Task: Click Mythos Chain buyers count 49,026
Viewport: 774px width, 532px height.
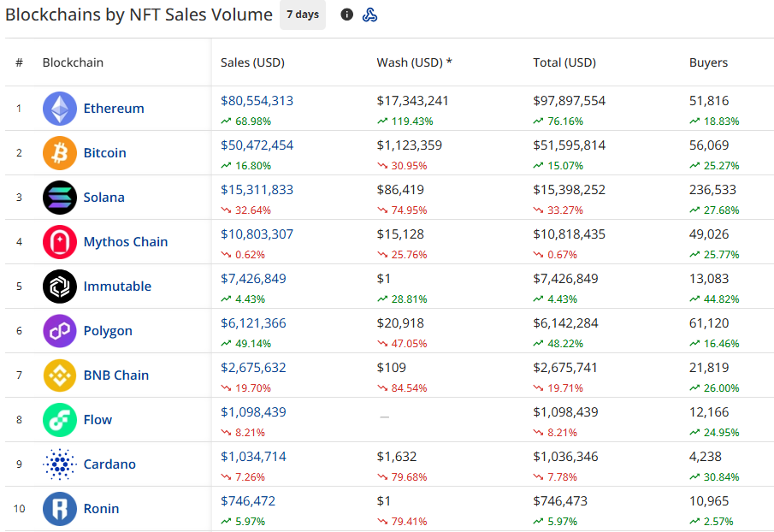Action: (709, 233)
